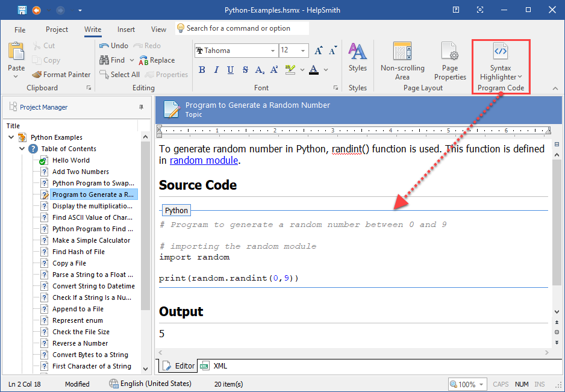Image resolution: width=565 pixels, height=392 pixels.
Task: Switch to Editor tab
Action: [178, 366]
